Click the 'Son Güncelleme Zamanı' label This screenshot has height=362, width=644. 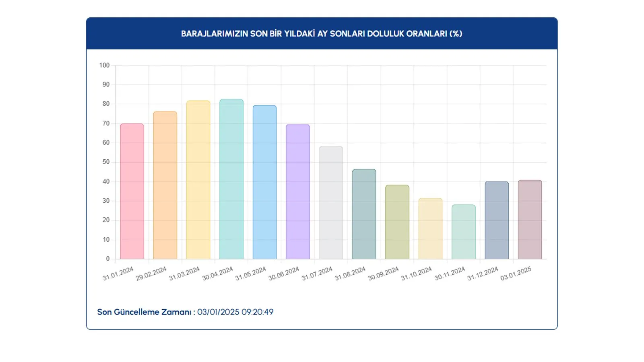click(x=144, y=312)
